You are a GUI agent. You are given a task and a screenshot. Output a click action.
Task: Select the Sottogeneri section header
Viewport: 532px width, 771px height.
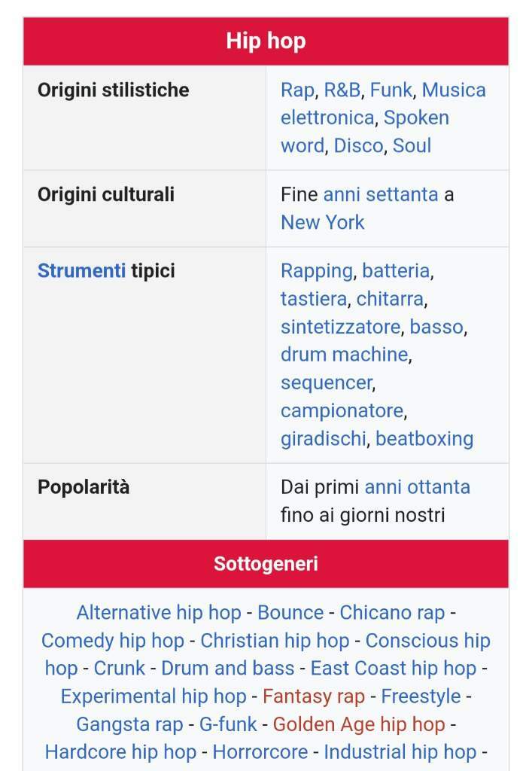[x=266, y=564]
